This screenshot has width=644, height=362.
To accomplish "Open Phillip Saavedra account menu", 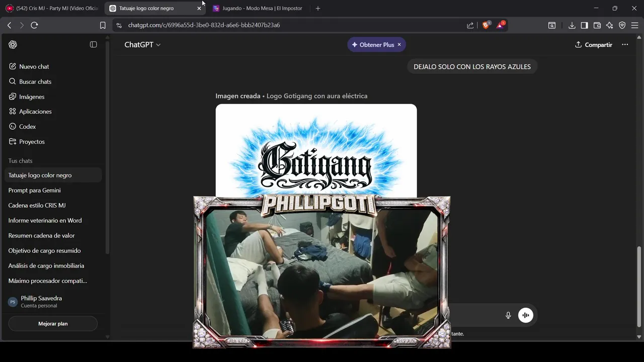I will (x=53, y=302).
